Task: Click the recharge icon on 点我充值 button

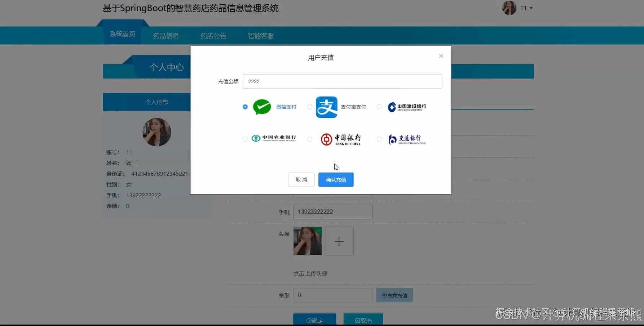Action: 384,295
